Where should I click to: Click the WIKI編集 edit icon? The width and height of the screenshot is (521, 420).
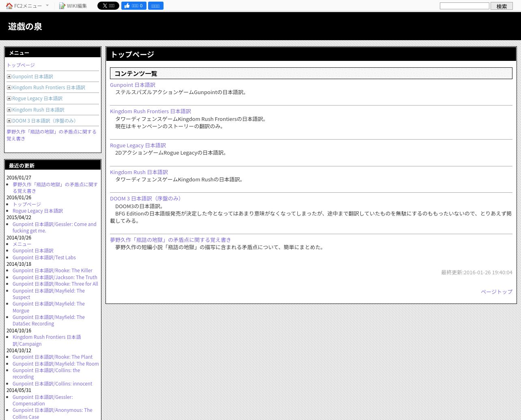pyautogui.click(x=62, y=6)
